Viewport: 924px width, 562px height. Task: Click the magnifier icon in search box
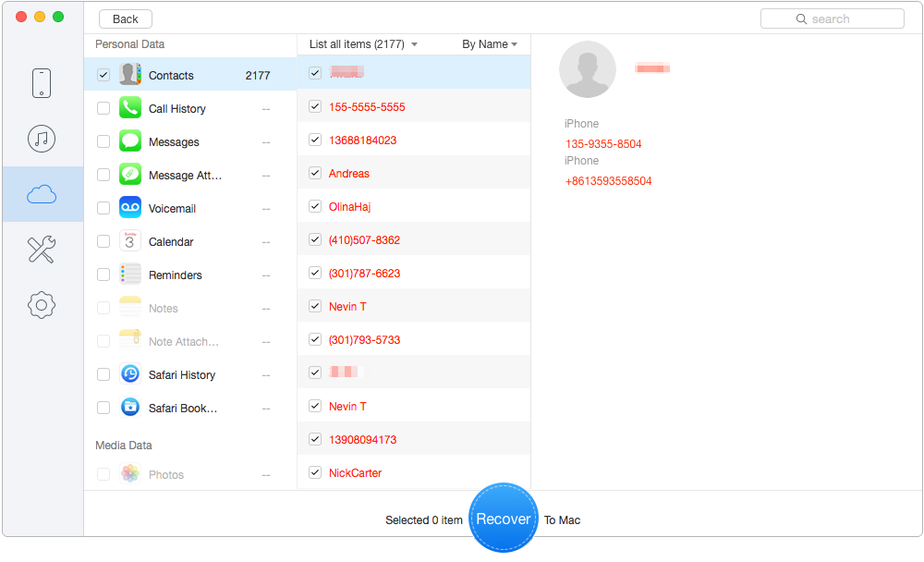point(801,18)
